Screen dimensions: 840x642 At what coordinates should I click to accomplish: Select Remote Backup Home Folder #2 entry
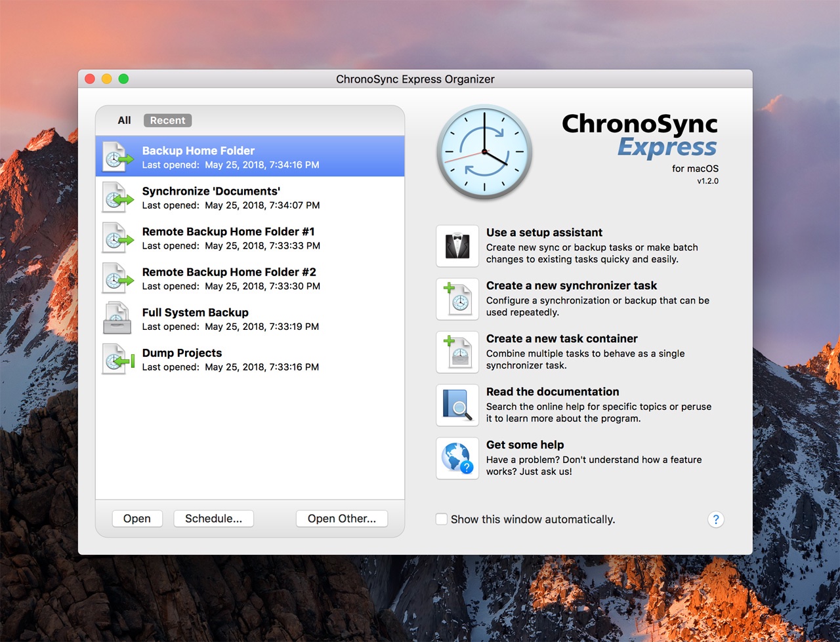[x=249, y=279]
